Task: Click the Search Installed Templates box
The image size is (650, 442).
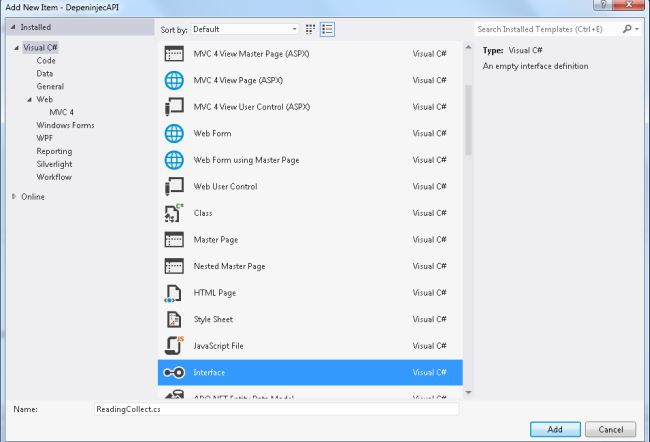Action: (x=548, y=29)
